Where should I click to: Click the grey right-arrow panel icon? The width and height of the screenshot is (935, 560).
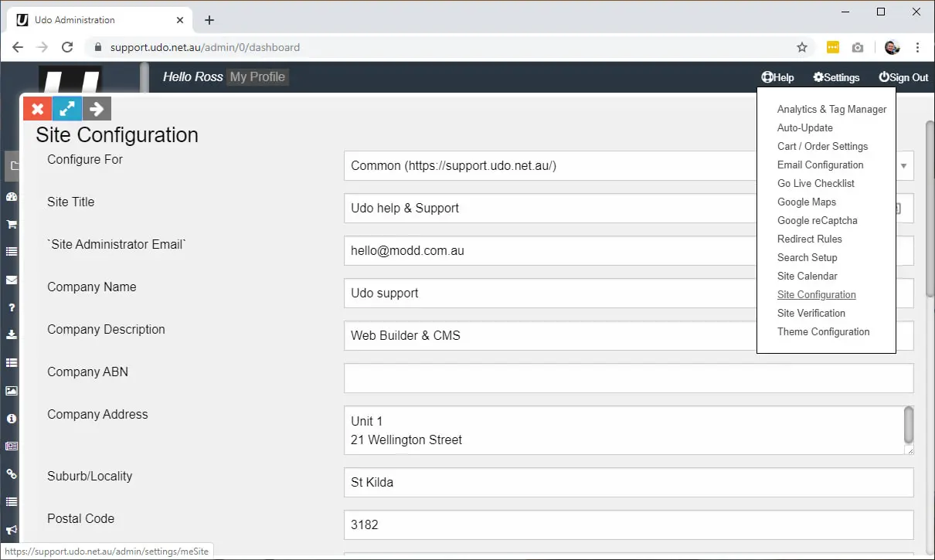(97, 108)
